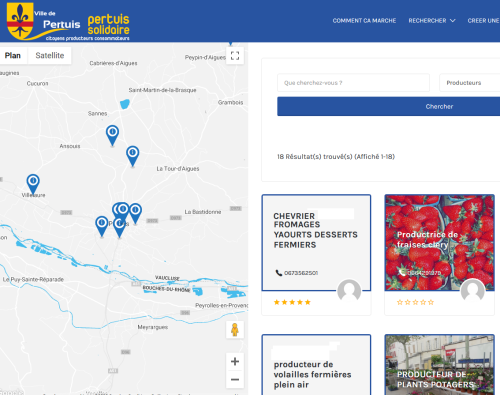Click the map pin near La Tour-d'Aigues

133,156
